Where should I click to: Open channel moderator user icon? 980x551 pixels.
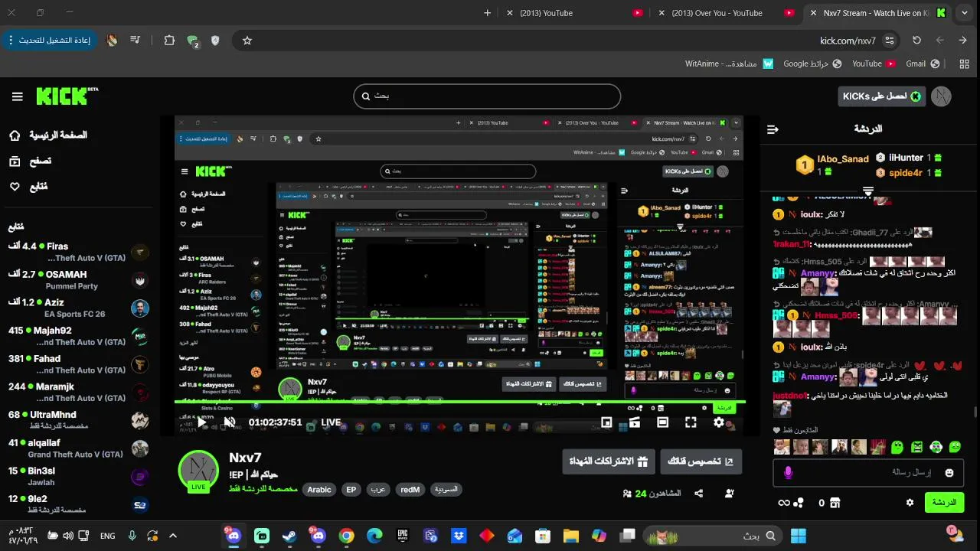pos(729,494)
